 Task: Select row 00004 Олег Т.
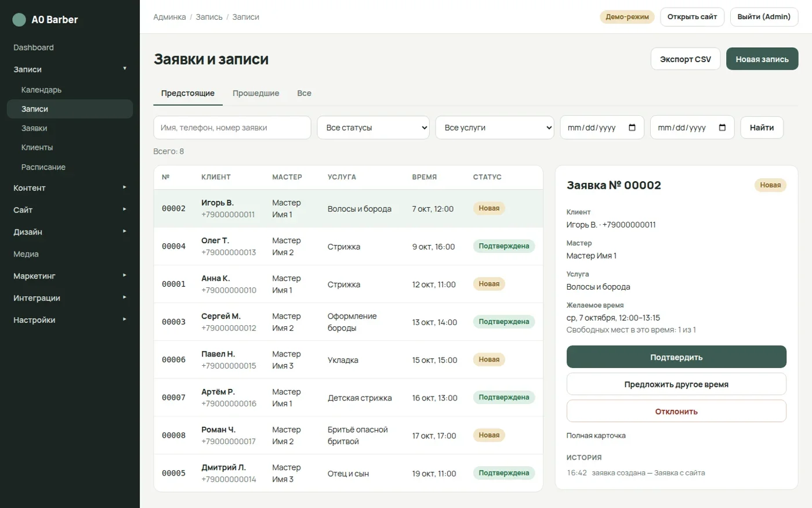point(348,246)
